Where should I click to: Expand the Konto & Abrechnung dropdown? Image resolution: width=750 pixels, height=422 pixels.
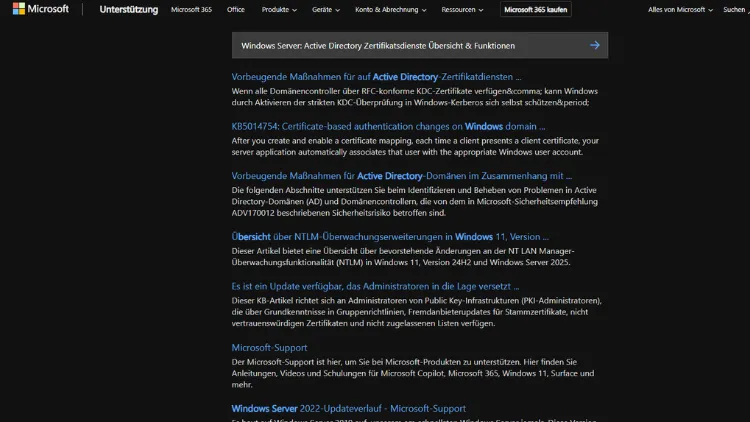(x=390, y=10)
